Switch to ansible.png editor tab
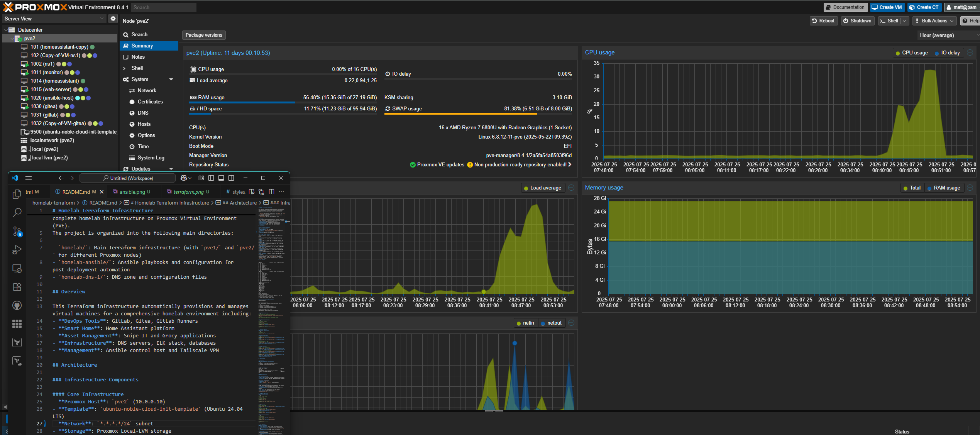Screen dimensions: 980x435 [x=132, y=192]
